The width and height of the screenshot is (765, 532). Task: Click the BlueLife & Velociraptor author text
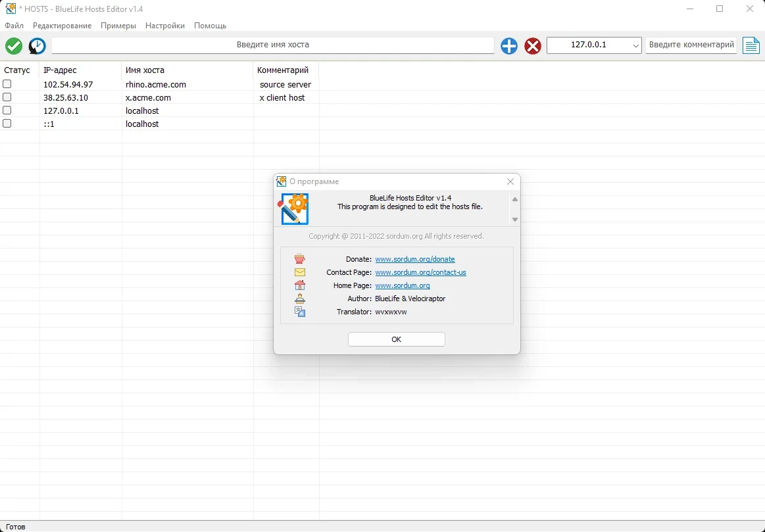tap(410, 299)
